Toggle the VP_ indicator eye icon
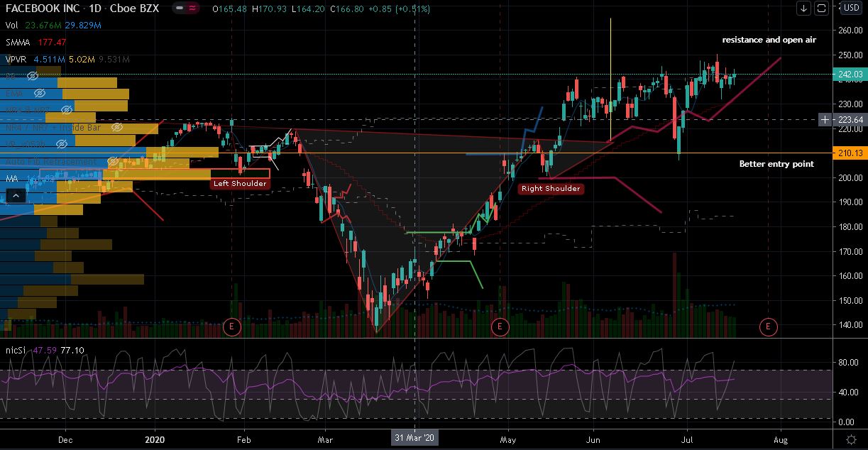Image resolution: width=868 pixels, height=450 pixels. pyautogui.click(x=61, y=146)
